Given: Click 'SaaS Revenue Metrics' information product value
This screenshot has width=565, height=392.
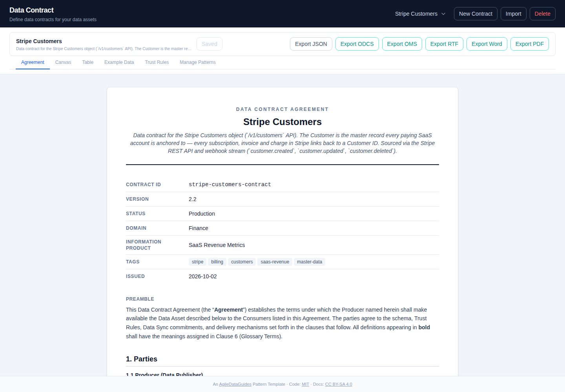Looking at the screenshot, I should (x=217, y=245).
